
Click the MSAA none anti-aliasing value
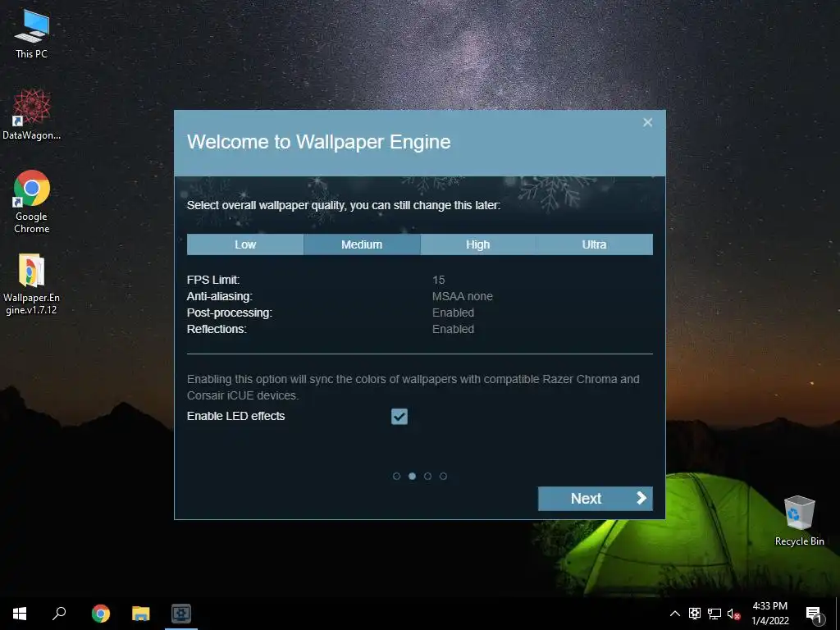tap(463, 296)
